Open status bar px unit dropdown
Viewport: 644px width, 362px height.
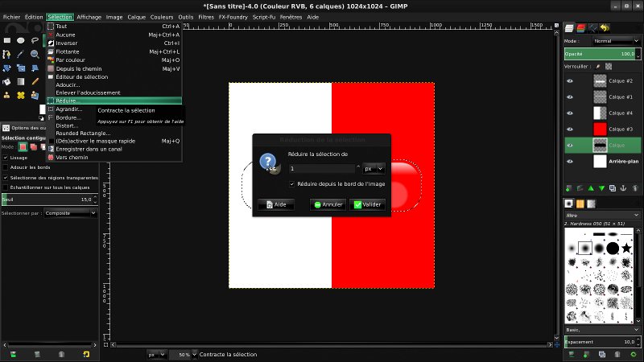[x=156, y=354]
